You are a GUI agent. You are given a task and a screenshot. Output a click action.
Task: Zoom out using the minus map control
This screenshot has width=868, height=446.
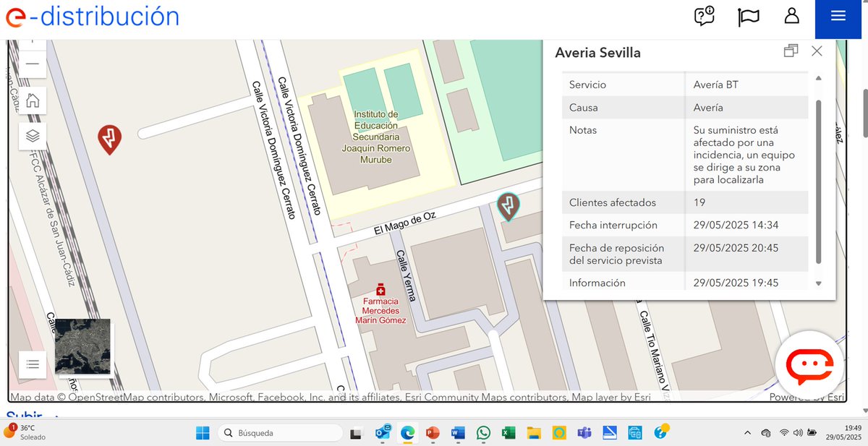31,64
